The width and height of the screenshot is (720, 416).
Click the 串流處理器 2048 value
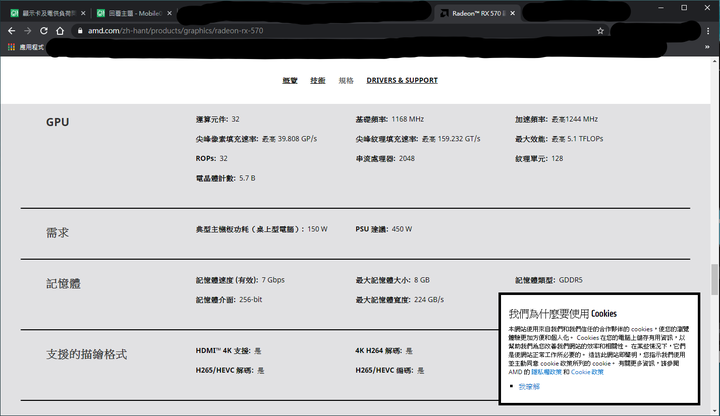tap(407, 158)
